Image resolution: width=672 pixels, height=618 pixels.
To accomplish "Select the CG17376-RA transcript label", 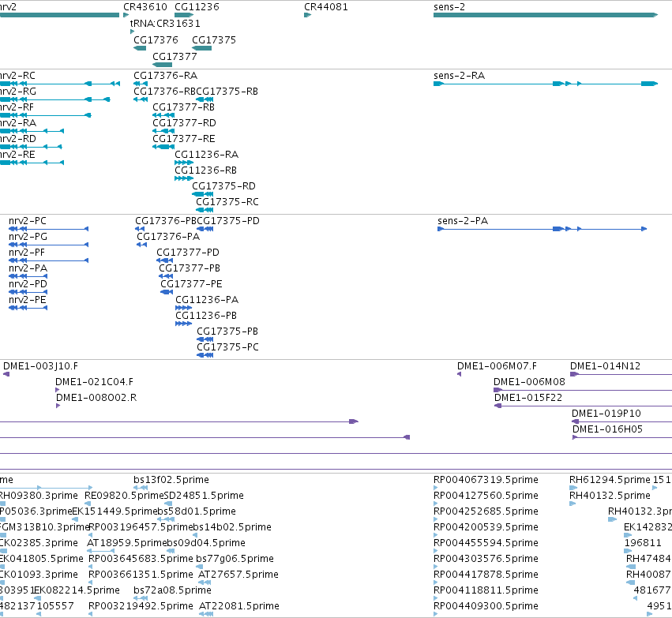I will click(165, 76).
